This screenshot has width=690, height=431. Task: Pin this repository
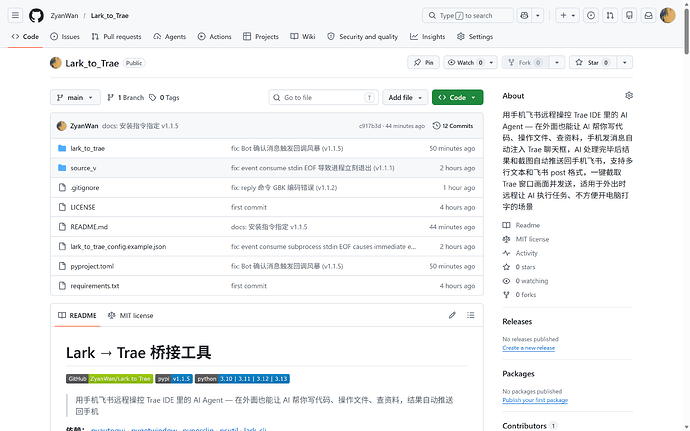[x=423, y=63]
